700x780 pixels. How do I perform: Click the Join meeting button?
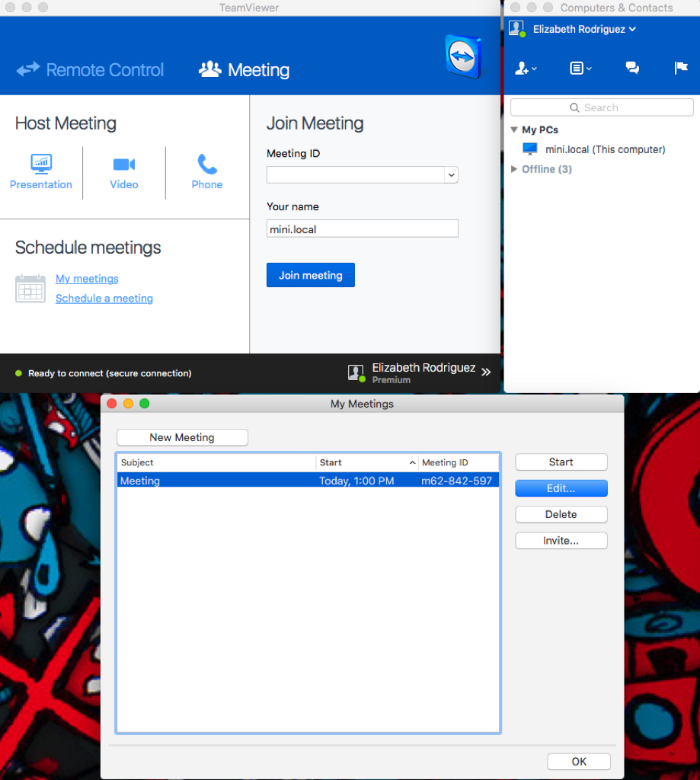[x=310, y=274]
